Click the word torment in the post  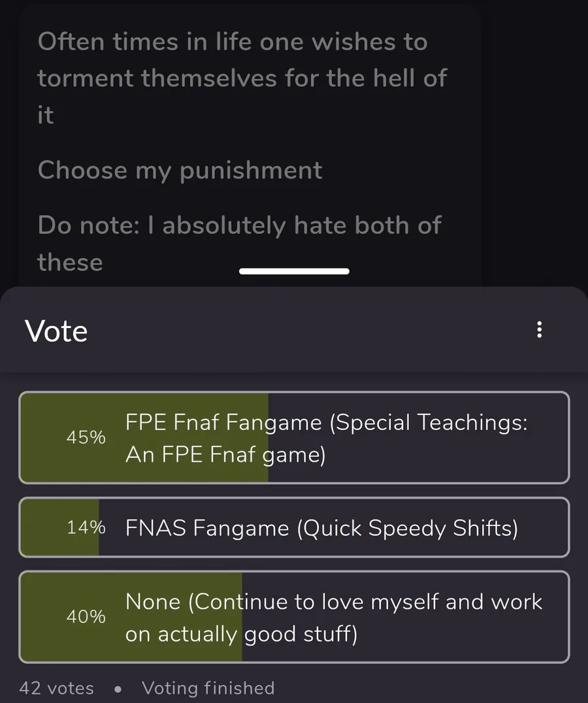click(85, 78)
